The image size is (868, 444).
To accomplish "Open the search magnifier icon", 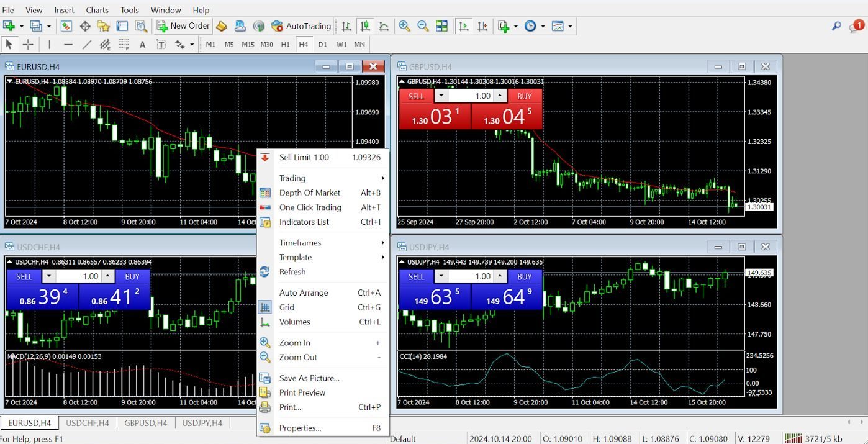I will (836, 26).
